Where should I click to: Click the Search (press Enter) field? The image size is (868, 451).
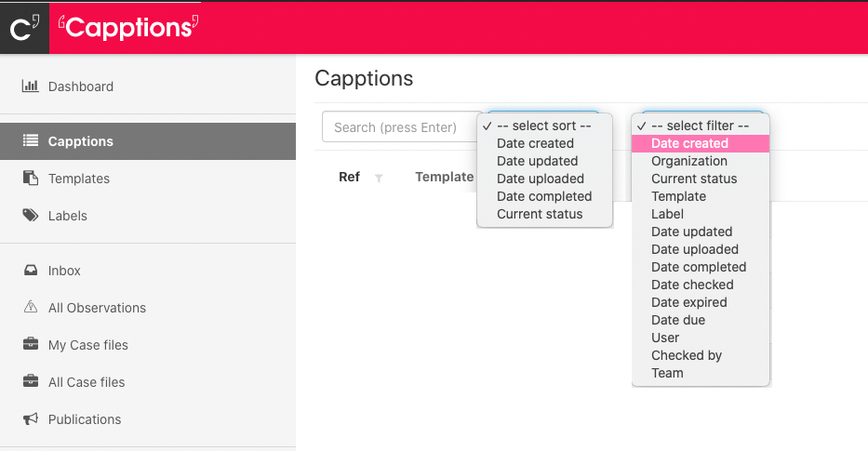click(x=401, y=126)
